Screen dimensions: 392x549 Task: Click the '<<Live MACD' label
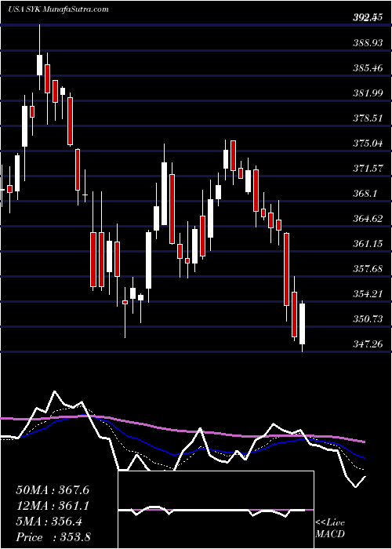coord(330,529)
